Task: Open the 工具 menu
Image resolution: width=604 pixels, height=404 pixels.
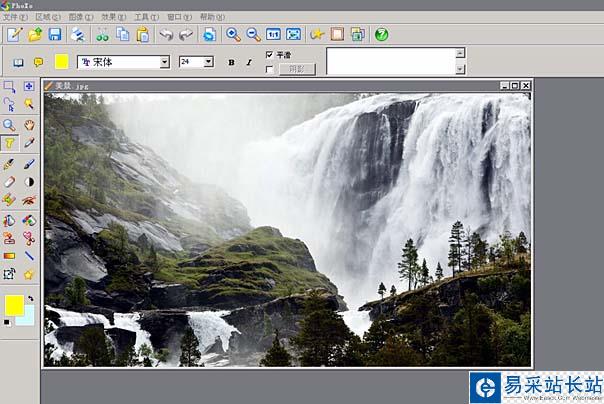Action: point(146,17)
